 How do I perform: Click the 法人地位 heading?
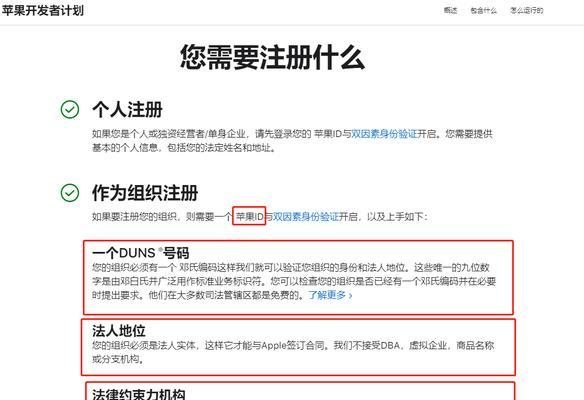click(119, 330)
